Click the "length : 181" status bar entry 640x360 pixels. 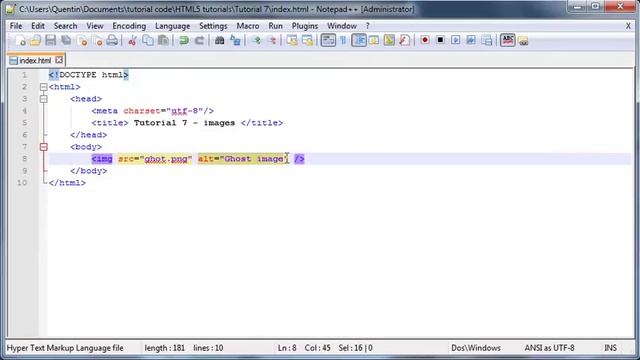point(164,348)
